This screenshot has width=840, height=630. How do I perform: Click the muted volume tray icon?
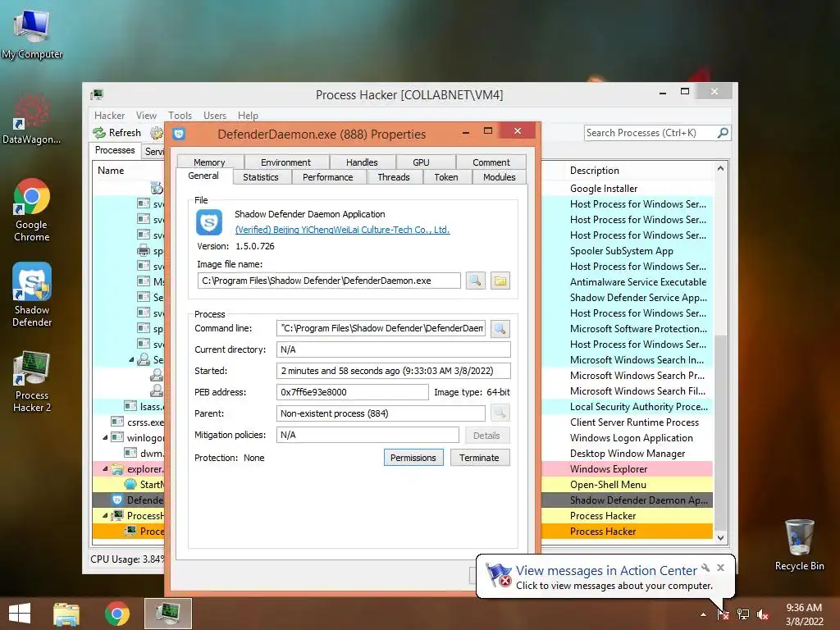(x=763, y=614)
